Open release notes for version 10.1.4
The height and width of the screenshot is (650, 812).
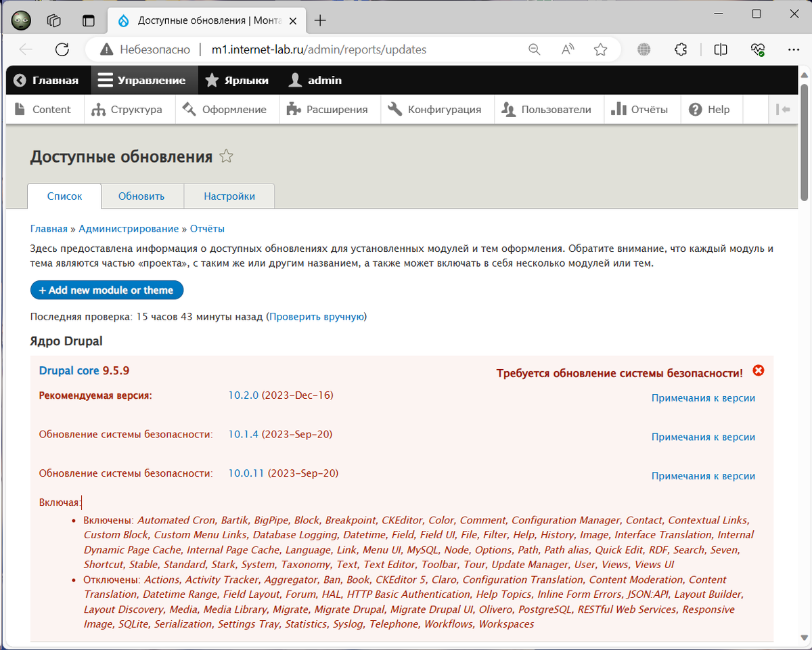[703, 437]
